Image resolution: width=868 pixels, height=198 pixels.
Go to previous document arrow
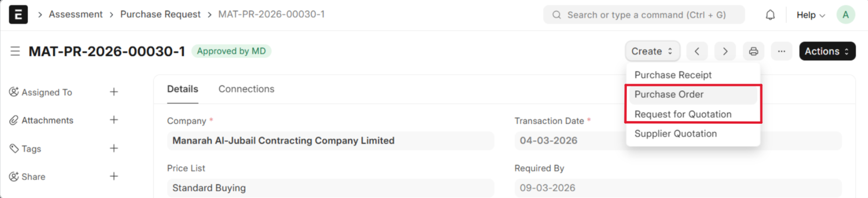697,51
